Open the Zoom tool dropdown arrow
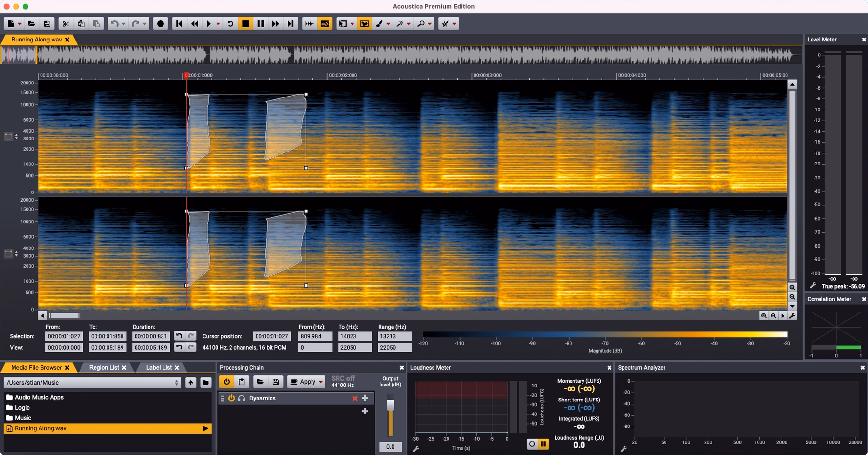This screenshot has width=868, height=455. tap(430, 24)
